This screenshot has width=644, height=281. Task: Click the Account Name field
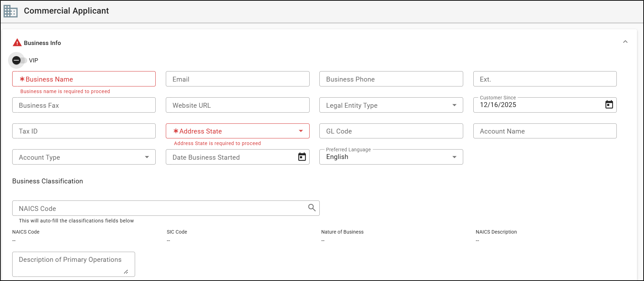click(x=545, y=131)
